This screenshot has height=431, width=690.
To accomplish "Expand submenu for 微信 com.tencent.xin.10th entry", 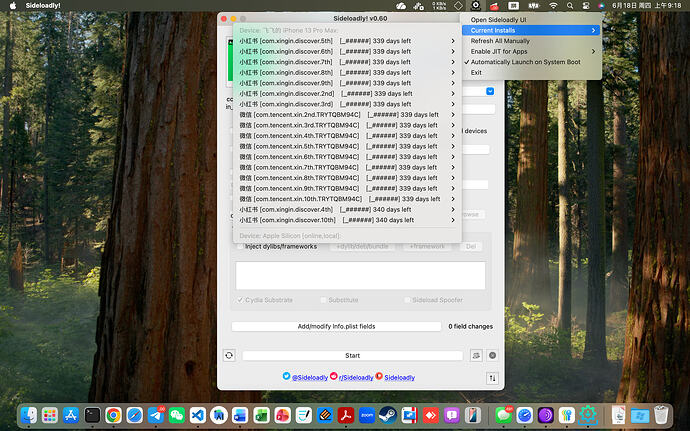I will [x=453, y=199].
